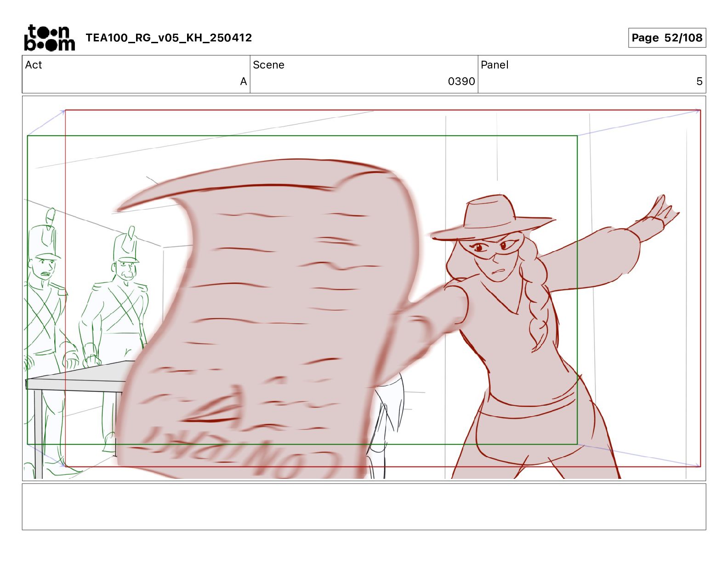
Task: Click the Panel label
Action: pos(495,65)
